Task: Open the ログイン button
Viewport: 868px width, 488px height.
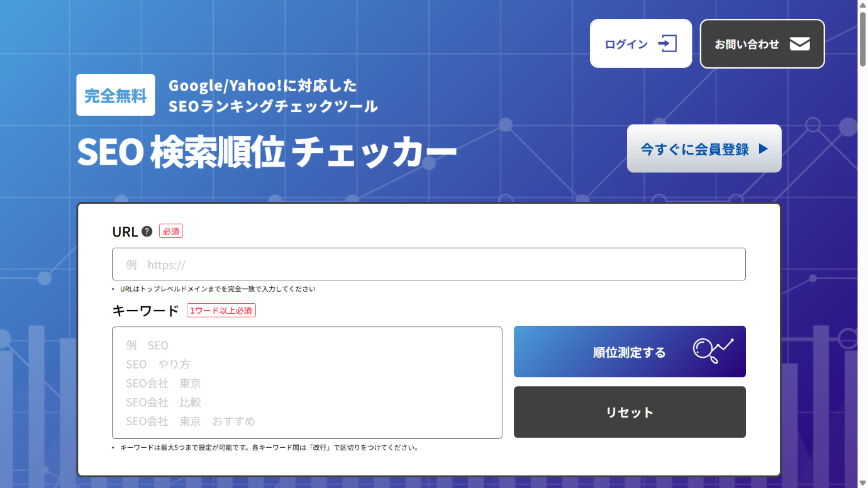Action: click(641, 43)
